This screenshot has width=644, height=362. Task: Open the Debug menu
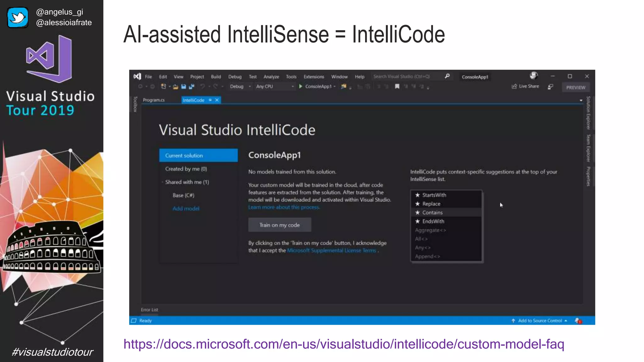[x=235, y=77]
